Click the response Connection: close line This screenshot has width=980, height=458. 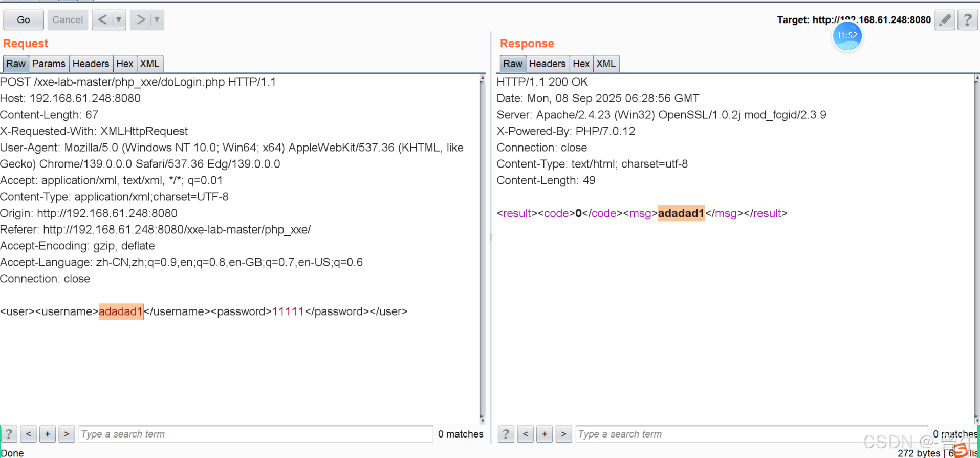pos(542,148)
